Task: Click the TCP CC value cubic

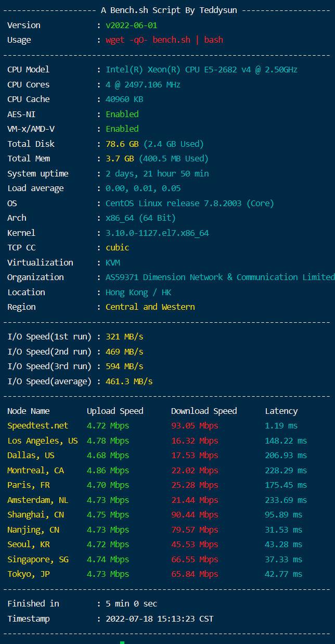Action: coord(117,247)
